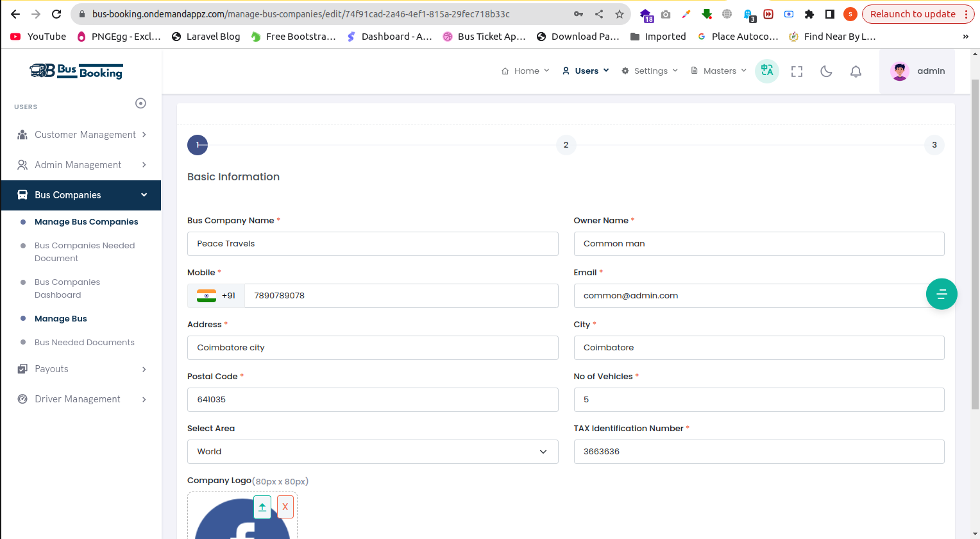Open Bus Needed Documents page

coord(85,343)
